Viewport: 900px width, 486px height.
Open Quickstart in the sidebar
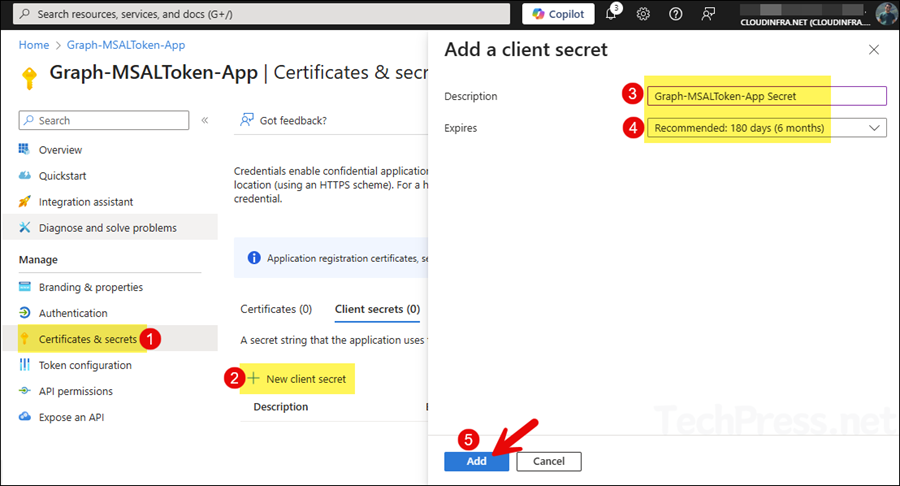point(62,176)
